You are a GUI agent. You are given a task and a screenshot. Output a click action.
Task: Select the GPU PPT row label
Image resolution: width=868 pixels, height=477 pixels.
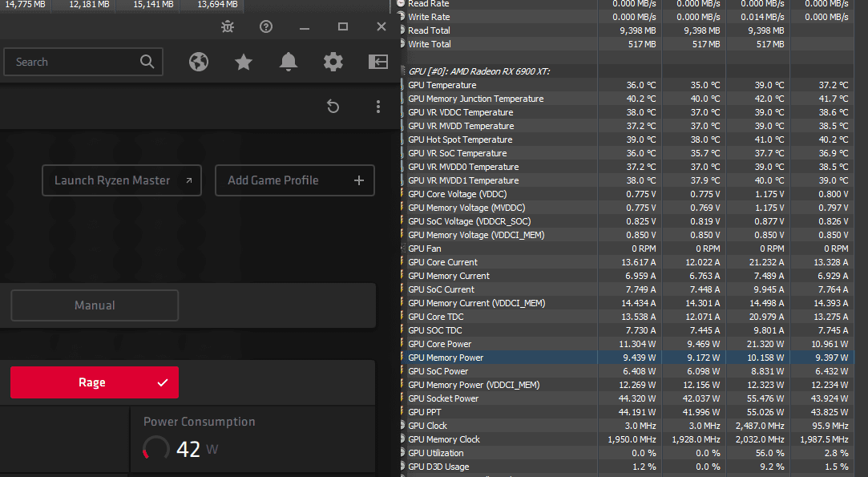425,411
